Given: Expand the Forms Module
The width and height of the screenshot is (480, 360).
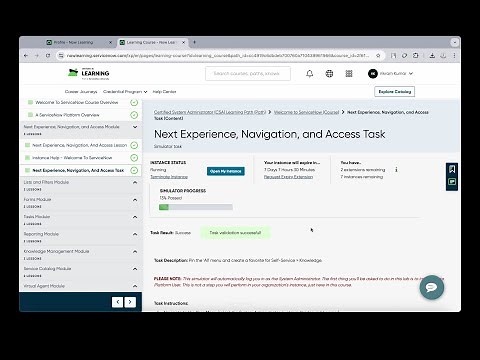Looking at the screenshot, I should tap(135, 200).
